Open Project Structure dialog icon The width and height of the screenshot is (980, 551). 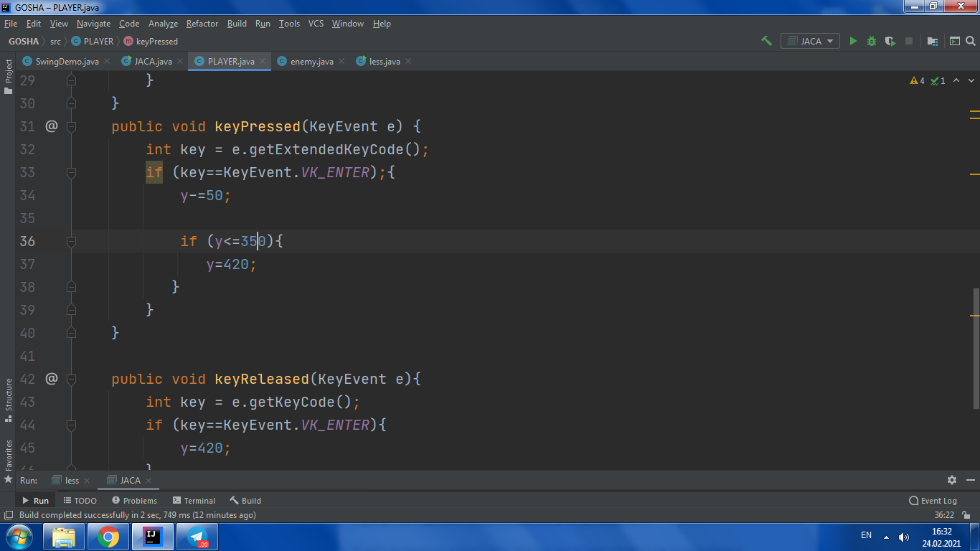932,41
